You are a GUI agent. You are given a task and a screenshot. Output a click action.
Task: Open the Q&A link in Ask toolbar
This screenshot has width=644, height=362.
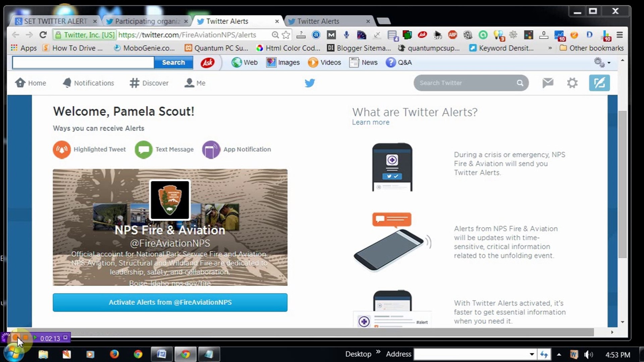click(x=399, y=63)
